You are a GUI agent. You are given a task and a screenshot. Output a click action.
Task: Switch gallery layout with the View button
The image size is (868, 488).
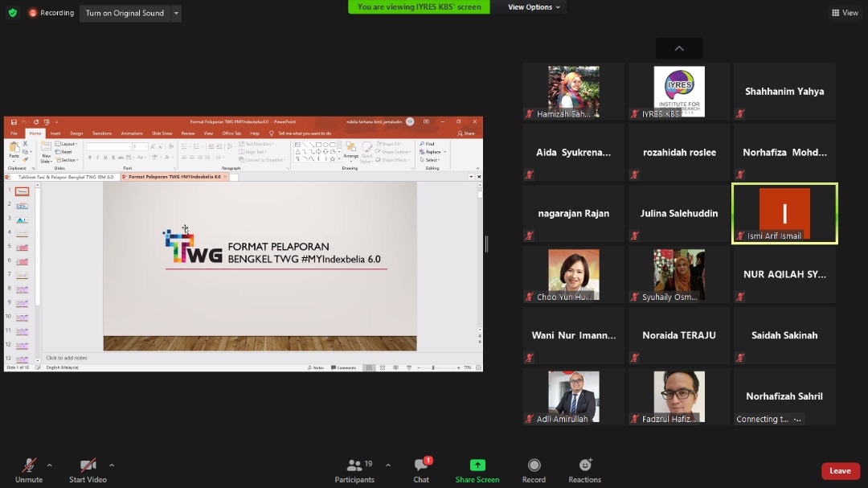coord(845,13)
